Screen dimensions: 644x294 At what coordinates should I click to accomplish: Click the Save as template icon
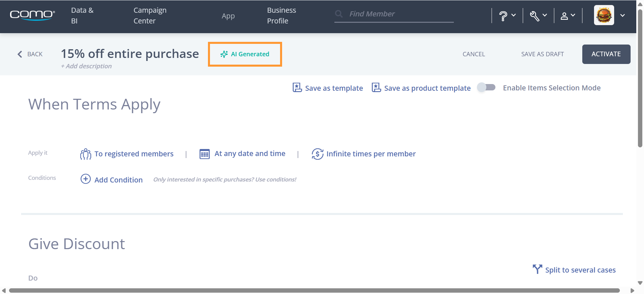[297, 87]
